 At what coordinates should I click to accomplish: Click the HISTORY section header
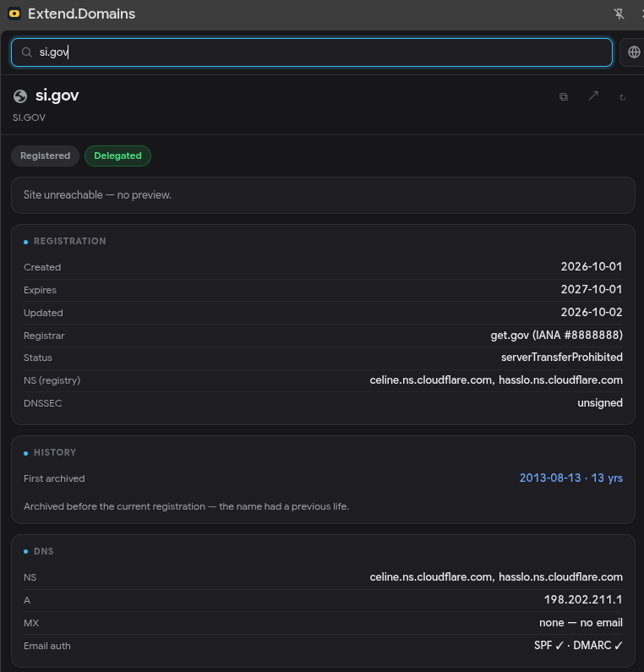click(55, 452)
